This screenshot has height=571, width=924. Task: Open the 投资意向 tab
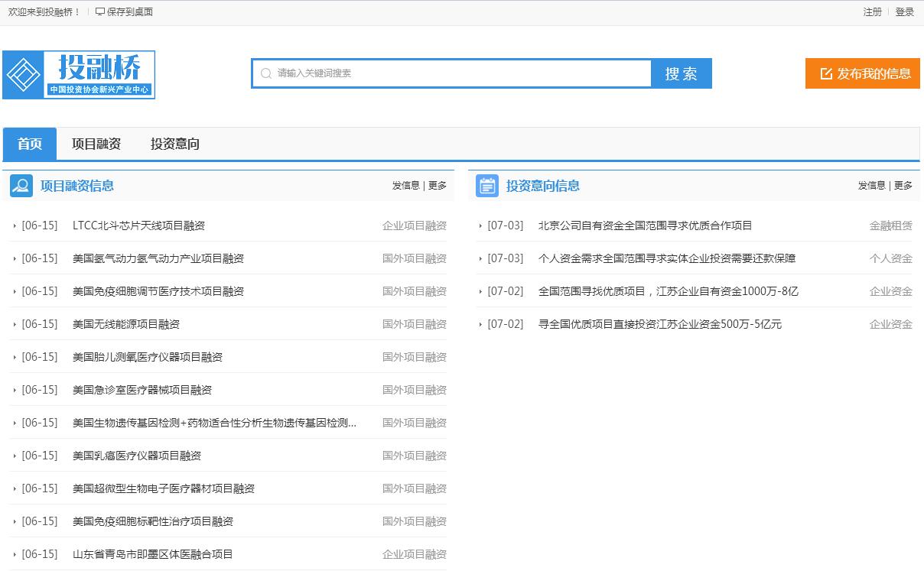click(175, 144)
